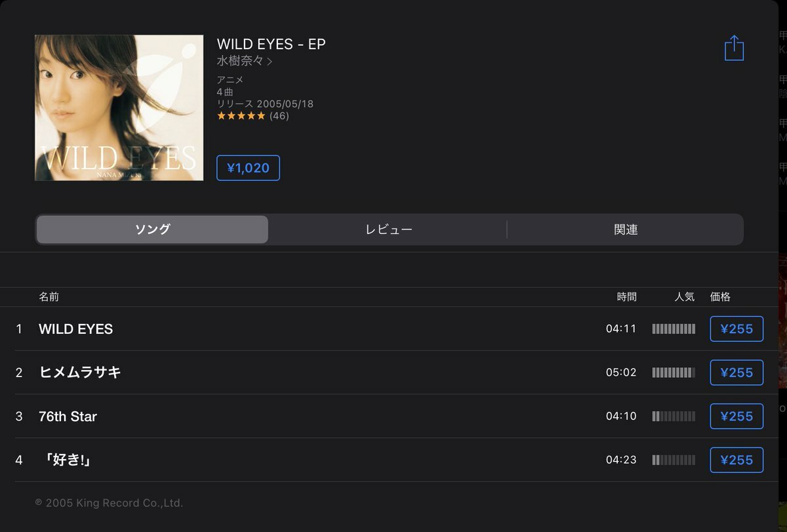The width and height of the screenshot is (787, 532).
Task: Click the 名前 column header
Action: 49,297
